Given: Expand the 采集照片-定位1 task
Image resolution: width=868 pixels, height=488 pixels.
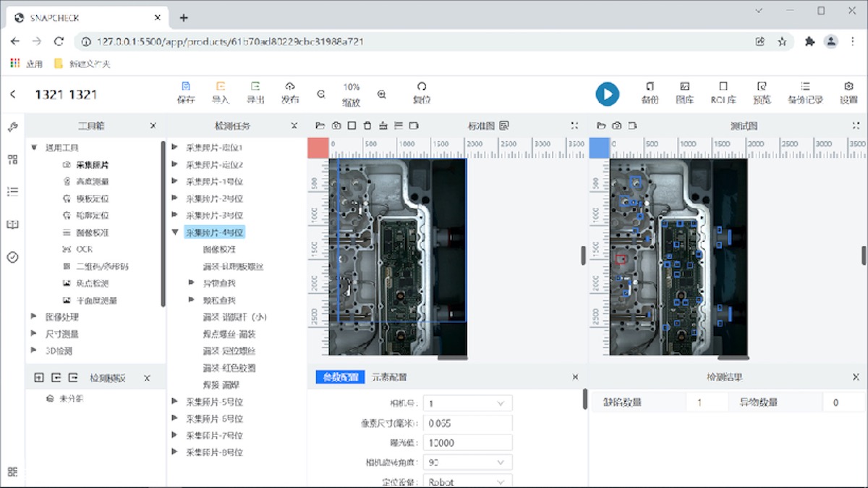Looking at the screenshot, I should [x=174, y=147].
